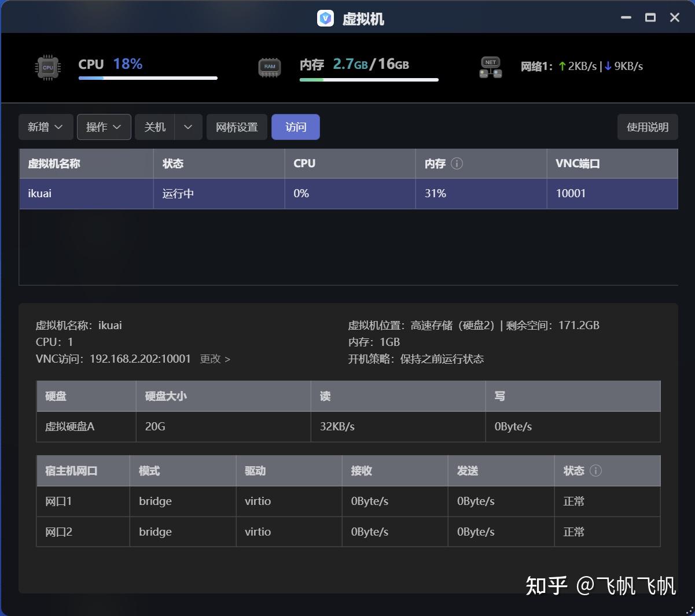Click the CPU chip icon in the header
The image size is (695, 616).
pyautogui.click(x=47, y=67)
